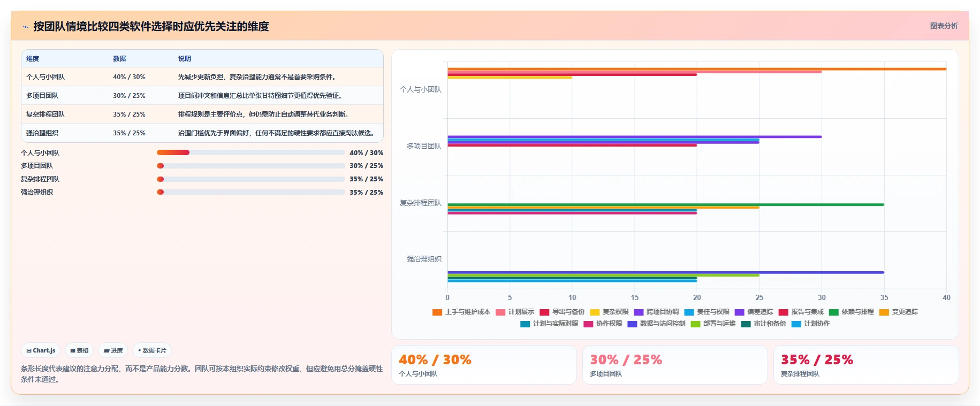Click the footnote starting 条形长度代表建议
980x406 pixels.
point(202,374)
